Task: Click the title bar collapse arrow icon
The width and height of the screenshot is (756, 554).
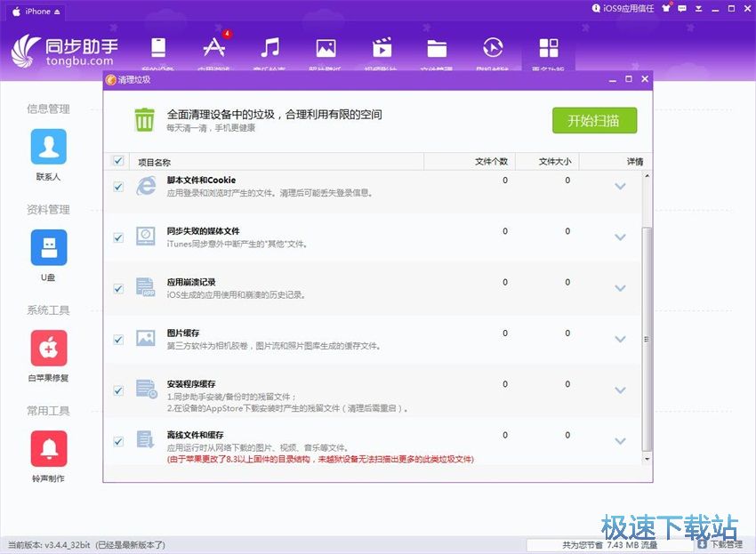Action: click(x=698, y=9)
